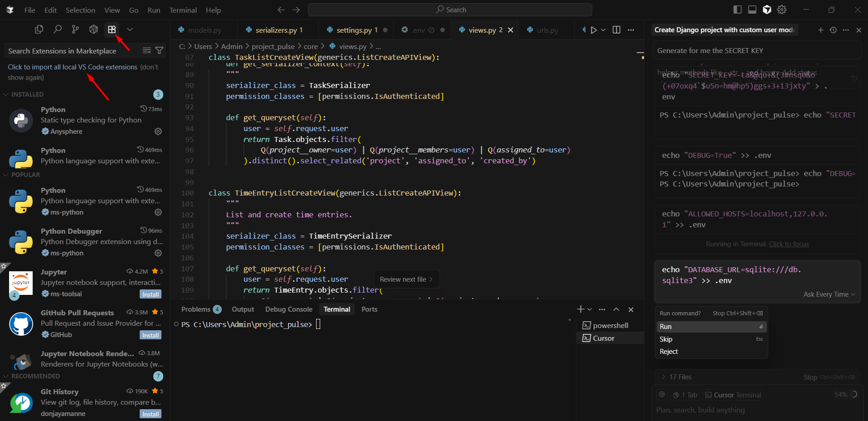The image size is (868, 421).
Task: Start a new chat with plus icon
Action: click(820, 30)
